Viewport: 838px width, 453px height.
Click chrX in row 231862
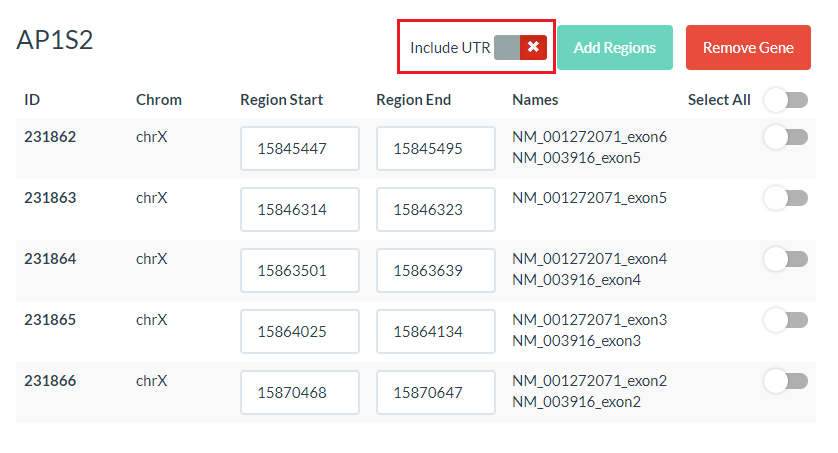[x=152, y=137]
